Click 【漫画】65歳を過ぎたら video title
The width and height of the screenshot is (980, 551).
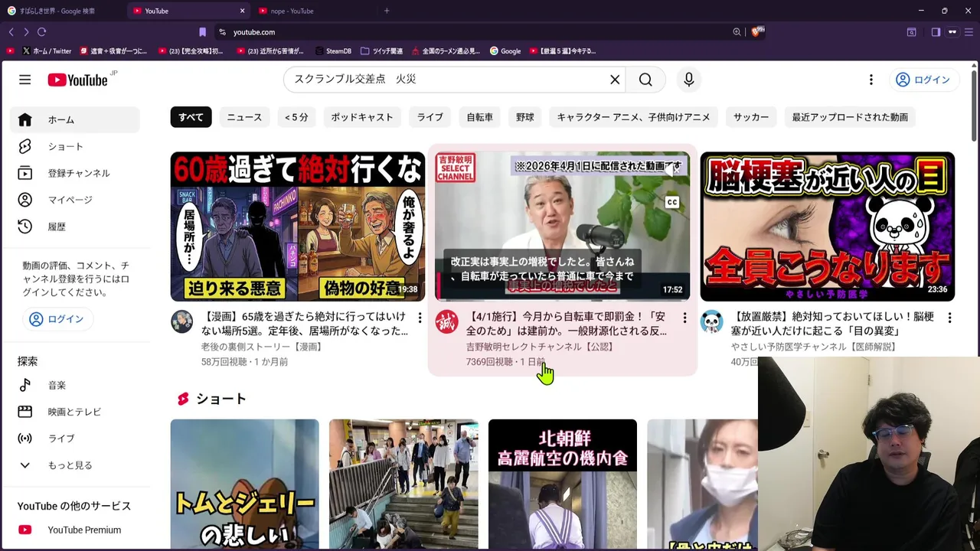305,324
